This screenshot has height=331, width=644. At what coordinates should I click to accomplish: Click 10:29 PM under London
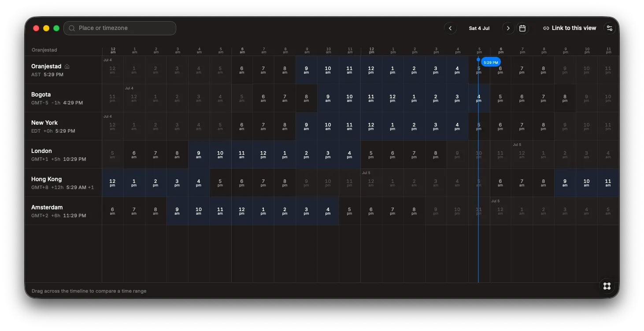coord(74,159)
